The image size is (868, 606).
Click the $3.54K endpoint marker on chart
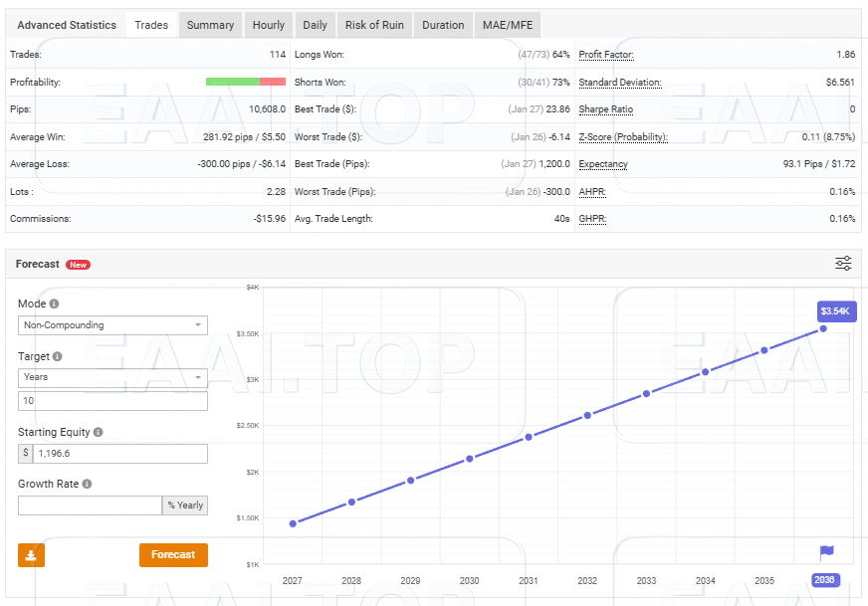click(x=836, y=311)
